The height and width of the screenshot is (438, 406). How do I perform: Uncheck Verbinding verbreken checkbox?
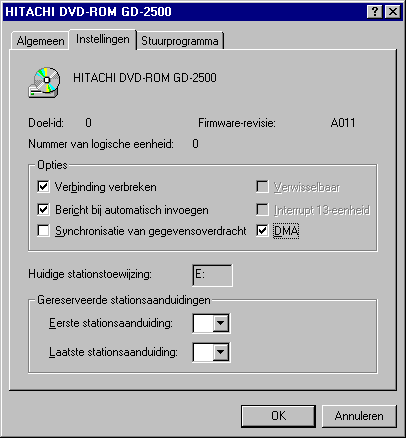point(43,187)
